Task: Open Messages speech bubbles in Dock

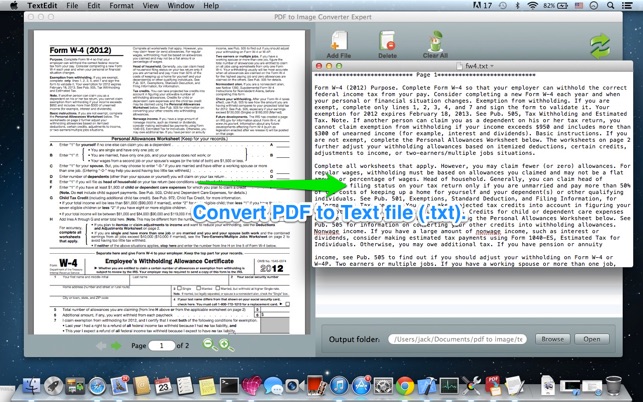Action: tap(273, 386)
